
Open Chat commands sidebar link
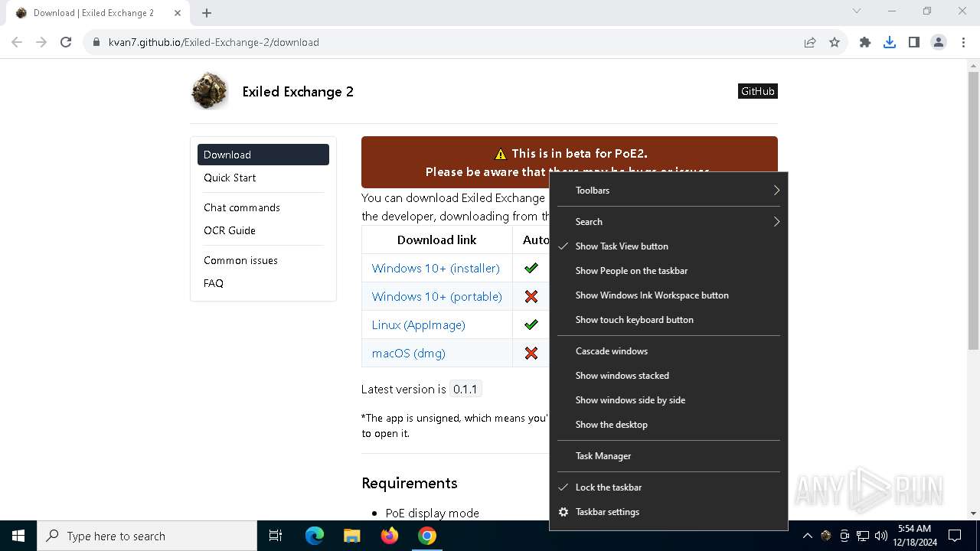[242, 207]
